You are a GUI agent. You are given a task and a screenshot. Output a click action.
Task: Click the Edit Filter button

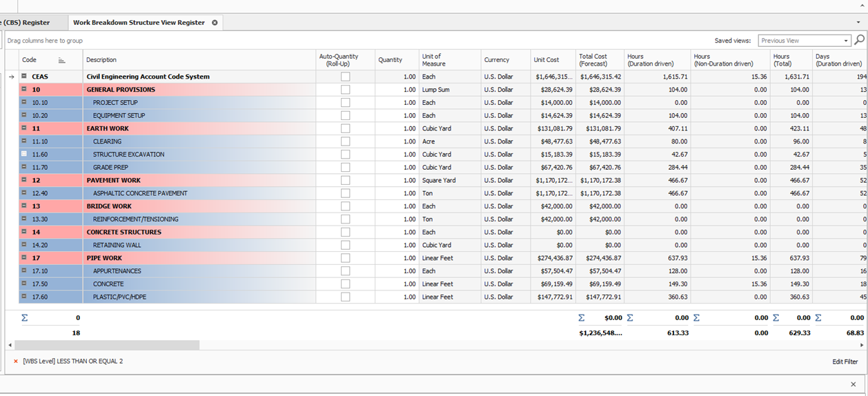click(x=845, y=362)
